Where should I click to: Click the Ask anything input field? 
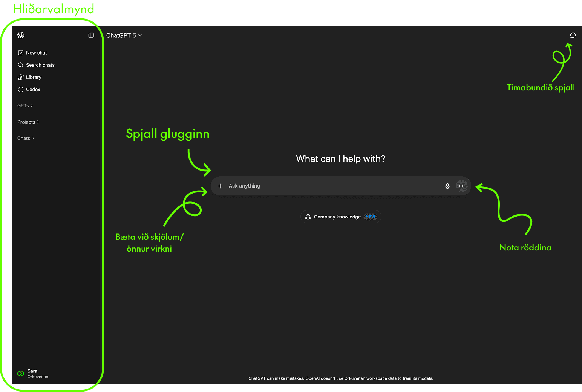click(332, 186)
